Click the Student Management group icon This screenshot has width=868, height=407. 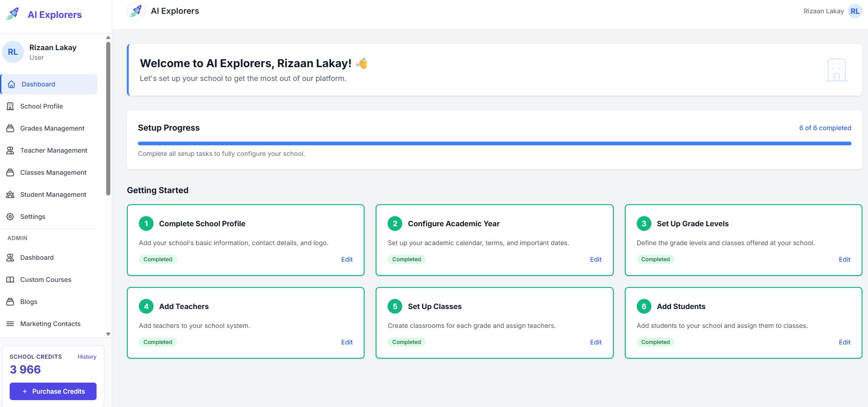point(10,195)
